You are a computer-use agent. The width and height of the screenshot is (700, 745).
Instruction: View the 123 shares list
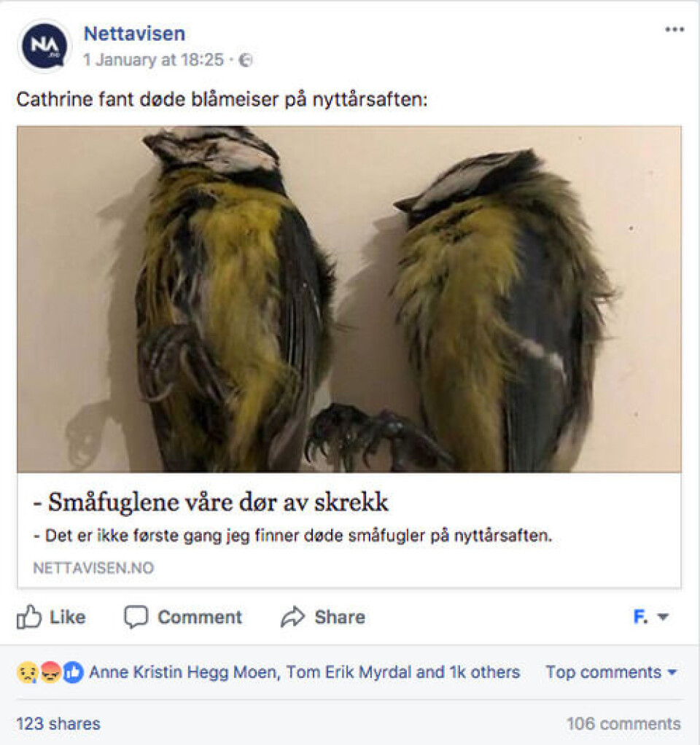click(58, 724)
